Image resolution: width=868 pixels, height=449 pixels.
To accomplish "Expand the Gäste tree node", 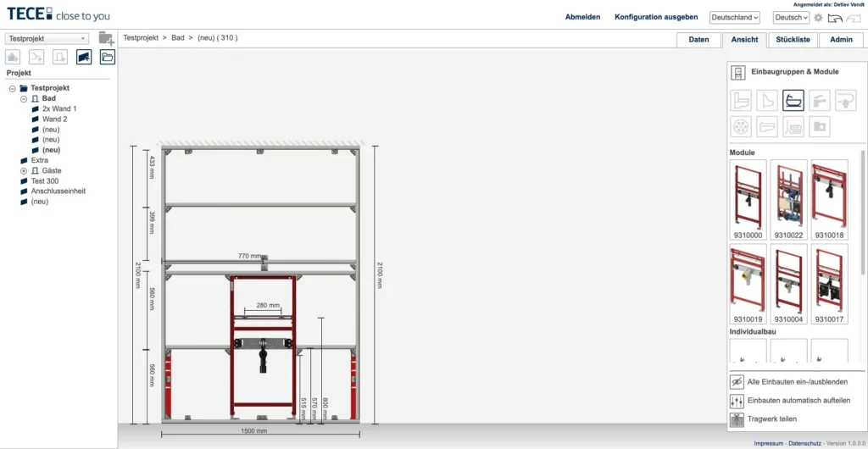I will [x=24, y=170].
